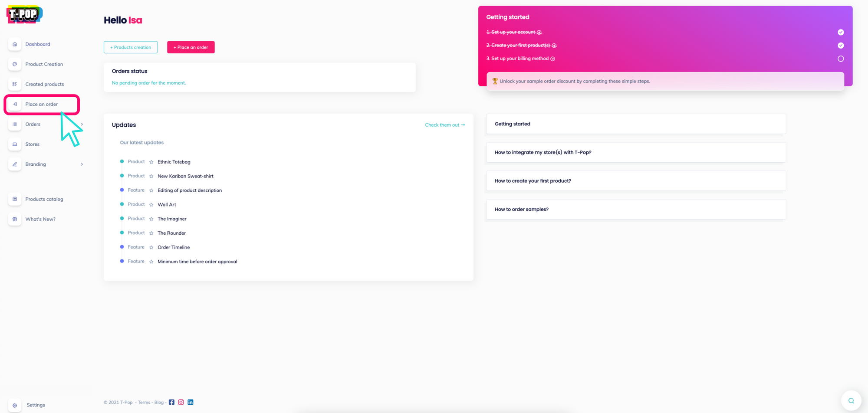Click the search bubble icon

851,401
